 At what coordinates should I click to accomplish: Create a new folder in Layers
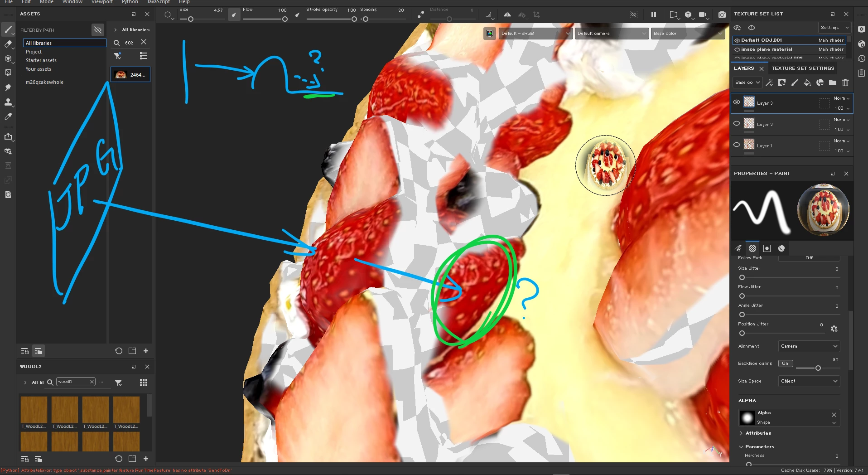pyautogui.click(x=833, y=82)
